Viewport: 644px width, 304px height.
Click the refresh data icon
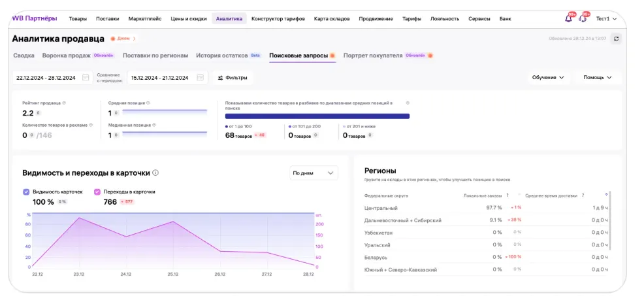[x=616, y=39]
